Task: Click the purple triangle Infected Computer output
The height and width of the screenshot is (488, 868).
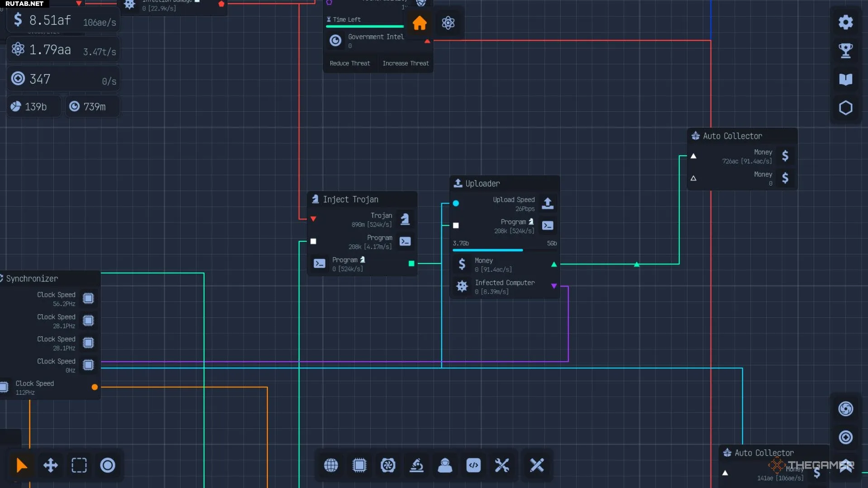Action: (554, 286)
